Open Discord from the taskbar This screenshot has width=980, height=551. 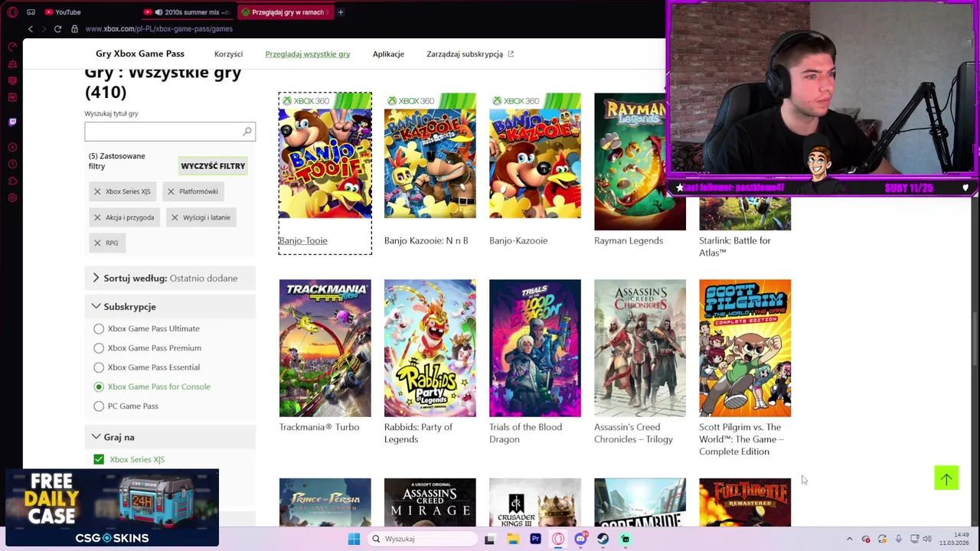click(580, 539)
